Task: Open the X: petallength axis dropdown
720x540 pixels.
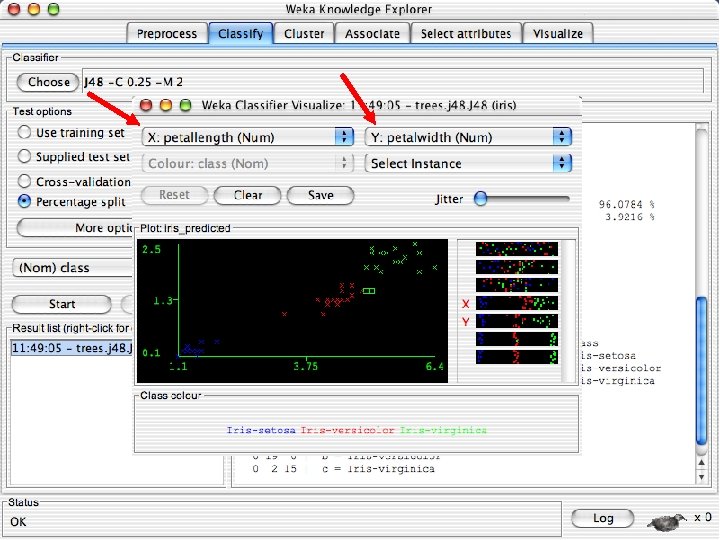Action: point(248,137)
